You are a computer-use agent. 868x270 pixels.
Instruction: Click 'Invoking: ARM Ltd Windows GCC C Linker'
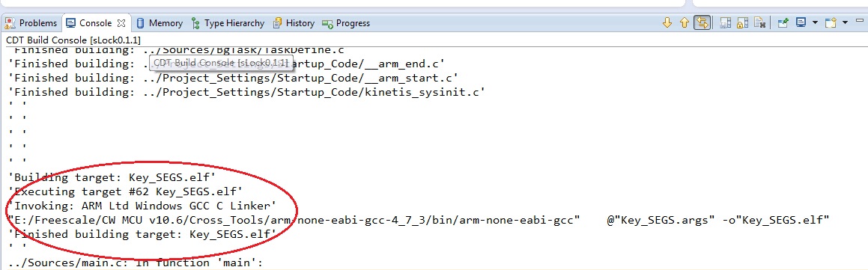click(x=142, y=206)
